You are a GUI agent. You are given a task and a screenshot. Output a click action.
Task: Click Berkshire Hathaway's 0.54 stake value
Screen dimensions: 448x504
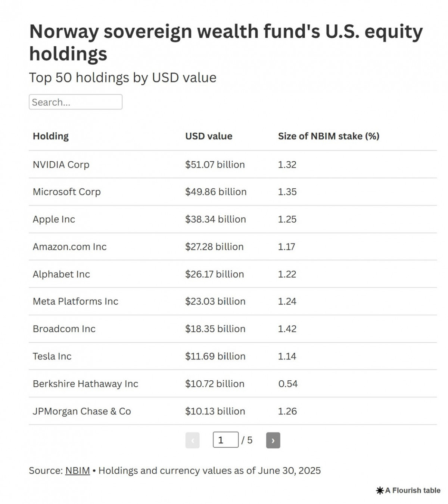pyautogui.click(x=288, y=384)
